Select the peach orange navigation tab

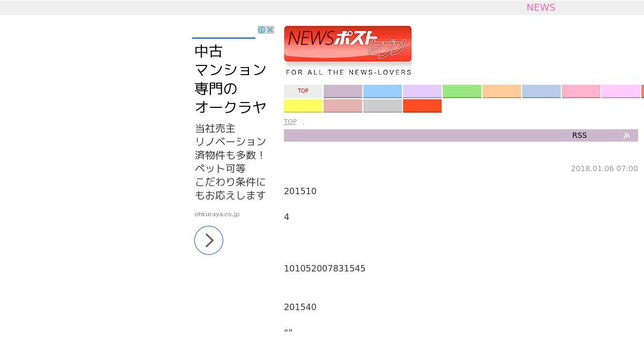click(502, 91)
